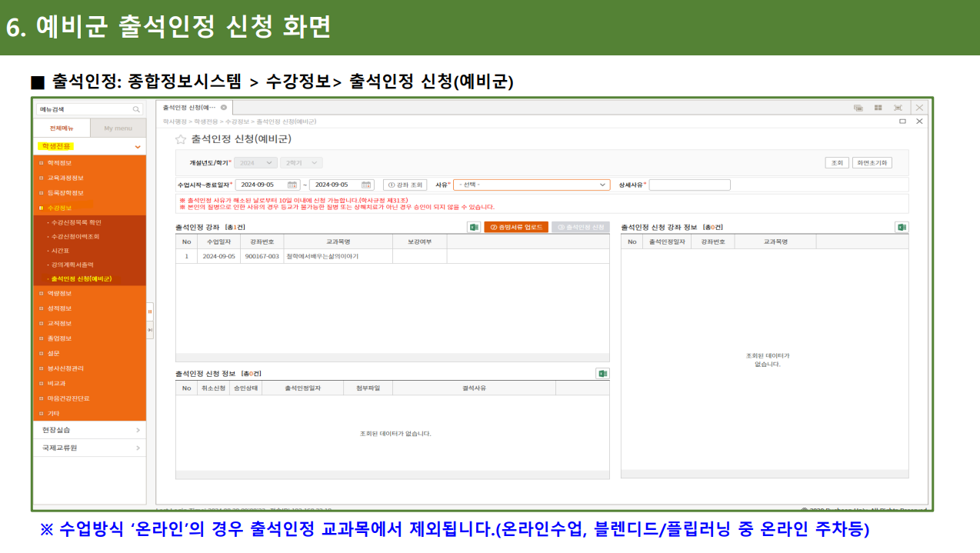
Task: Click the ② 증빙서류 업로드 button
Action: click(515, 227)
